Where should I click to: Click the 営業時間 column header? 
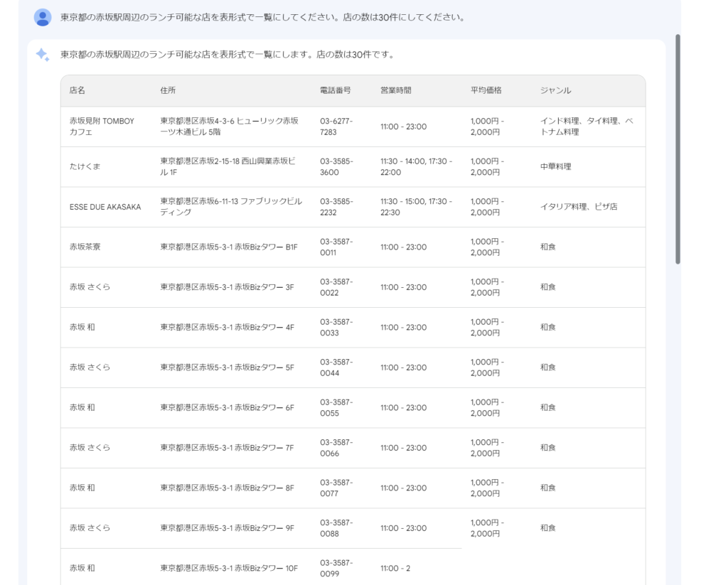pyautogui.click(x=395, y=90)
